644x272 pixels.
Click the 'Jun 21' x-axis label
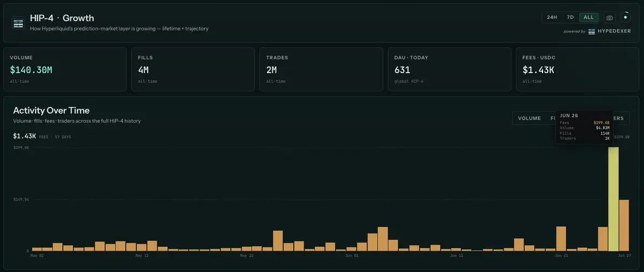click(x=561, y=255)
